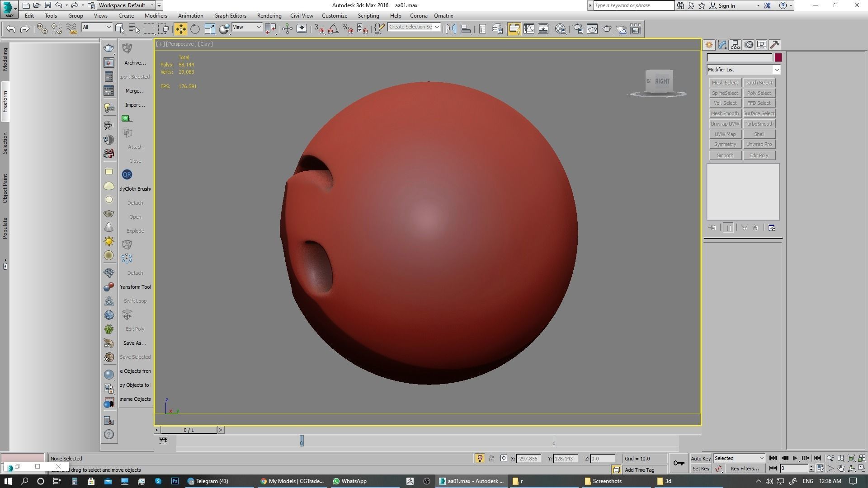Click Save As... in the side panel

pyautogui.click(x=135, y=343)
